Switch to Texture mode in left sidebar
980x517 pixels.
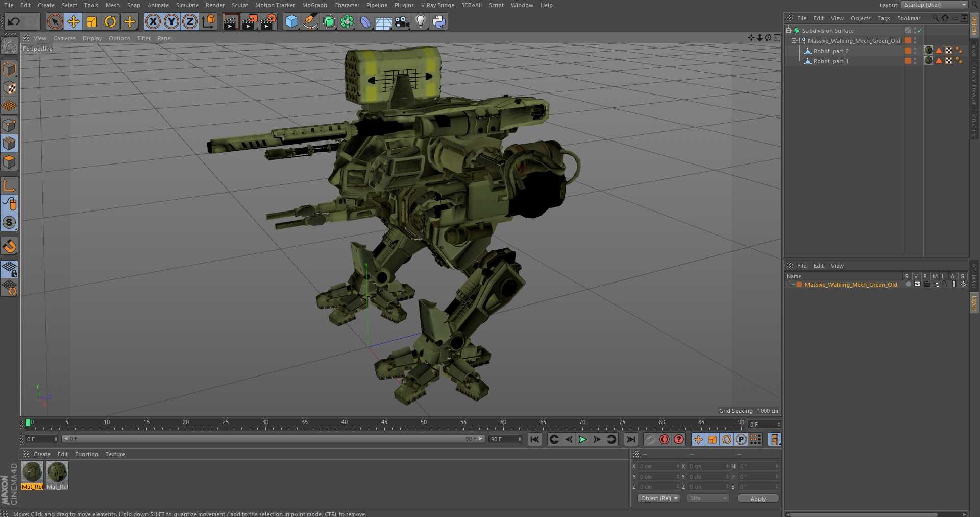(9, 87)
